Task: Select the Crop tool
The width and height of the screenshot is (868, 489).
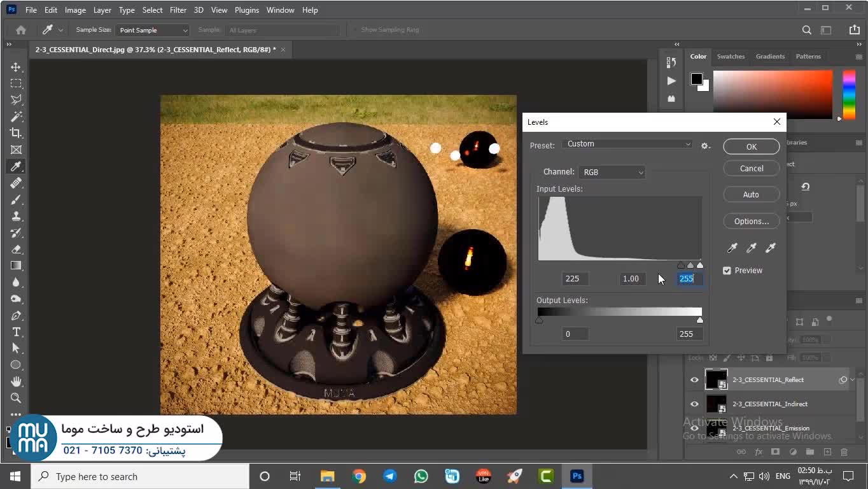Action: [16, 133]
